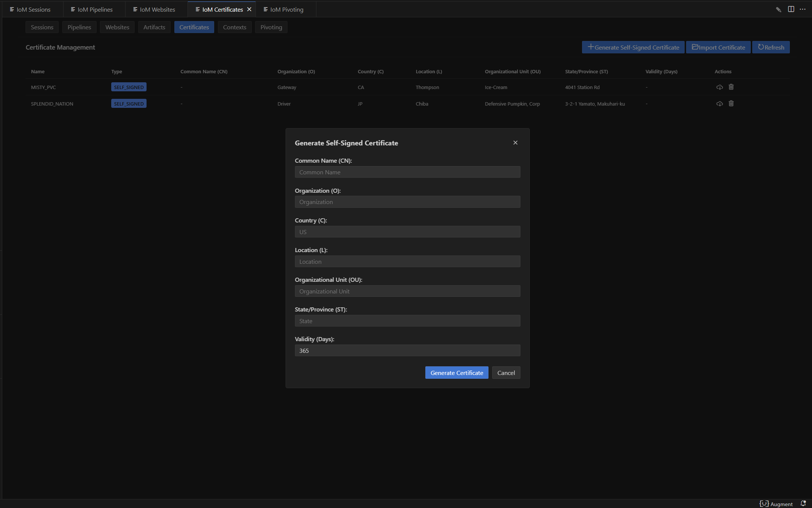Open the split editor layout icon
812x508 pixels.
click(x=791, y=9)
